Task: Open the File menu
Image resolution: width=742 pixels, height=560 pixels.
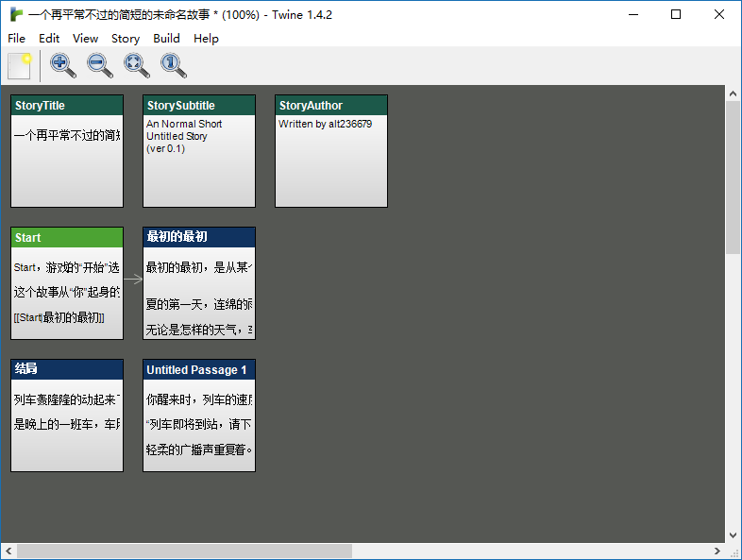Action: point(17,39)
